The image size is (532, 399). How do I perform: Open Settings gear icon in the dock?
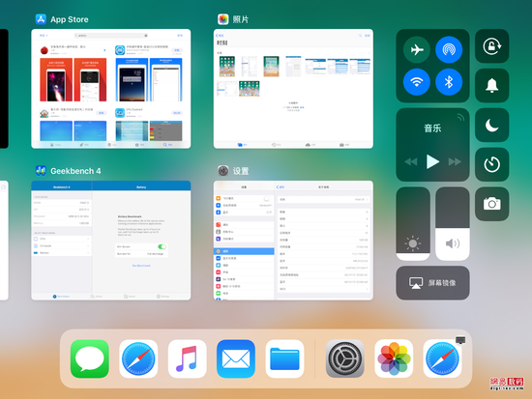tap(345, 358)
